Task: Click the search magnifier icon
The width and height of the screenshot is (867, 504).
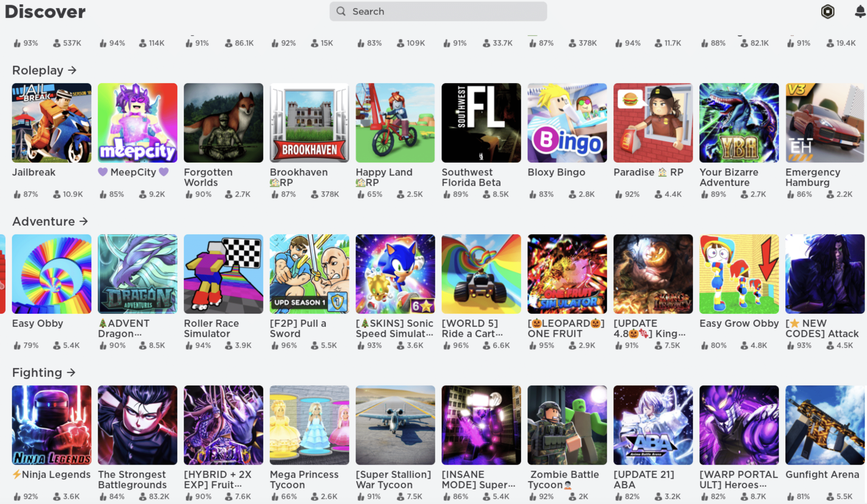Action: (x=340, y=11)
